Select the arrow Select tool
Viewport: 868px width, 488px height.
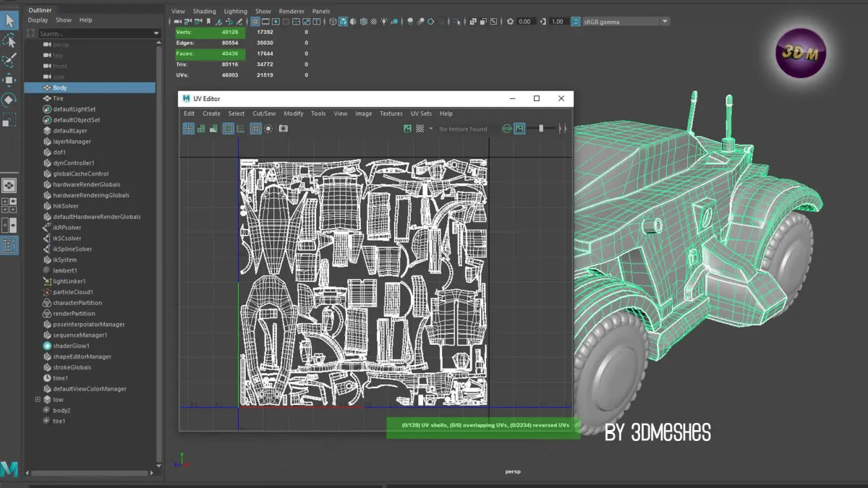[9, 21]
